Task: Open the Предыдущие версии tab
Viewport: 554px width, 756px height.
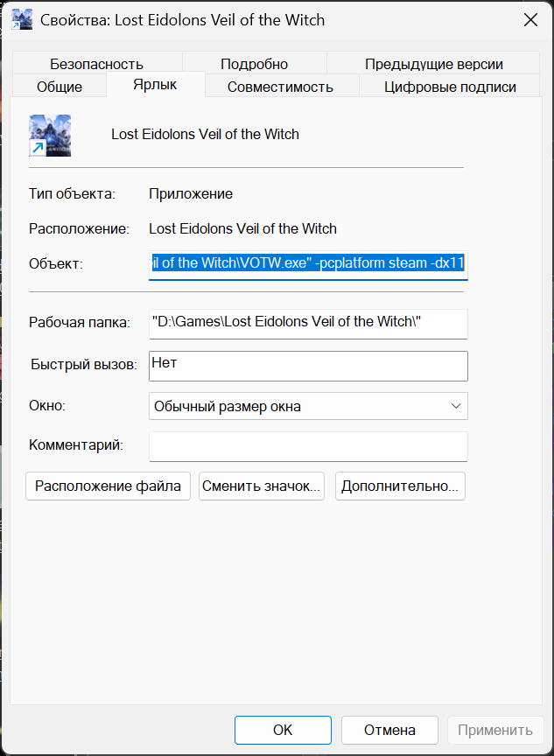Action: 433,64
